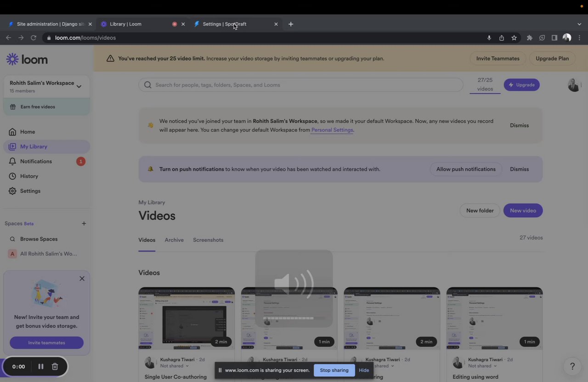The width and height of the screenshot is (588, 382).
Task: Open the Home page in sidebar
Action: coord(46,132)
